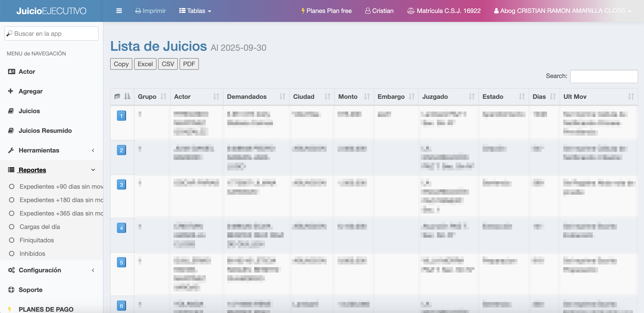Screen dimensions: 644x313
Task: Select the Cargas del día report
Action: [x=40, y=227]
